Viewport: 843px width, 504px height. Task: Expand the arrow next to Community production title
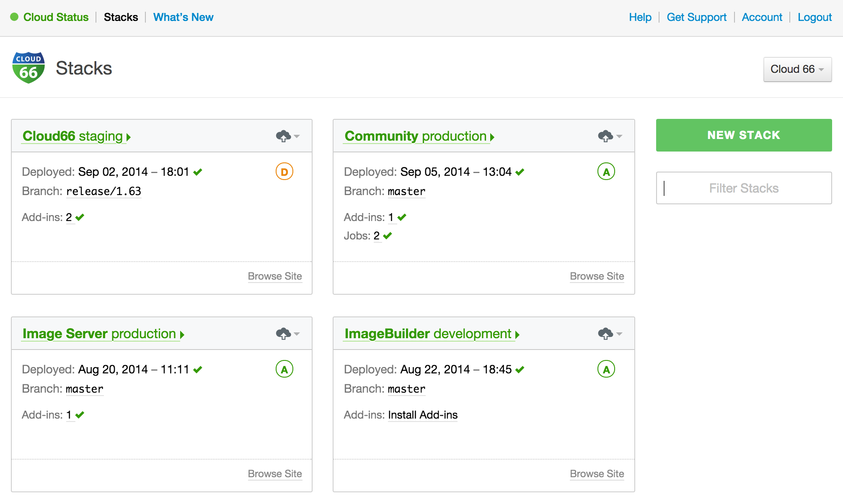coord(492,137)
